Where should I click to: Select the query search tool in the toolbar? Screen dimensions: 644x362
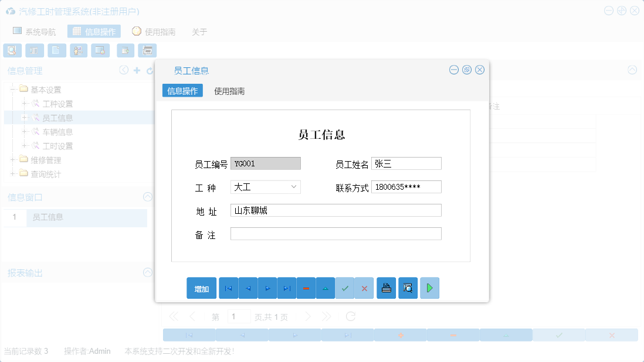(x=12, y=50)
